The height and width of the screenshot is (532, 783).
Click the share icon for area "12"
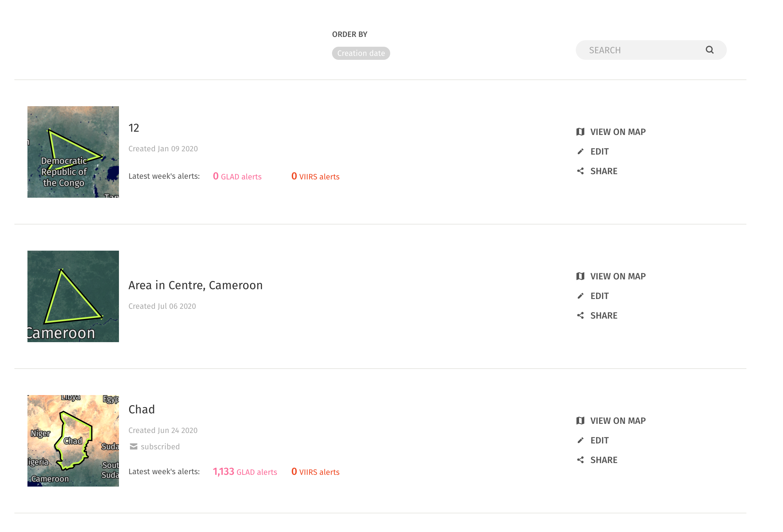point(581,171)
